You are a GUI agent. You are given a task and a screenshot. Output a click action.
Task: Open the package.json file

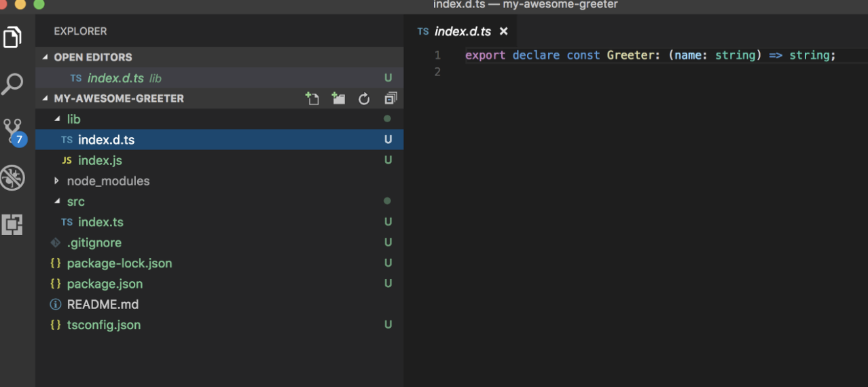(x=105, y=284)
